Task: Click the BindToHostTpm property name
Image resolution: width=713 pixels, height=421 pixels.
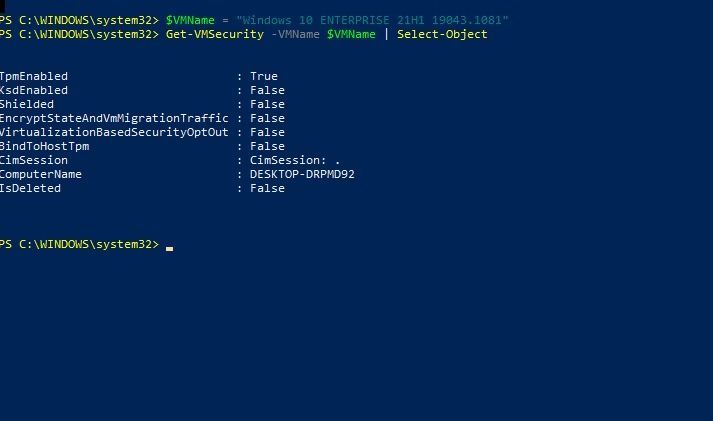Action: pos(46,147)
